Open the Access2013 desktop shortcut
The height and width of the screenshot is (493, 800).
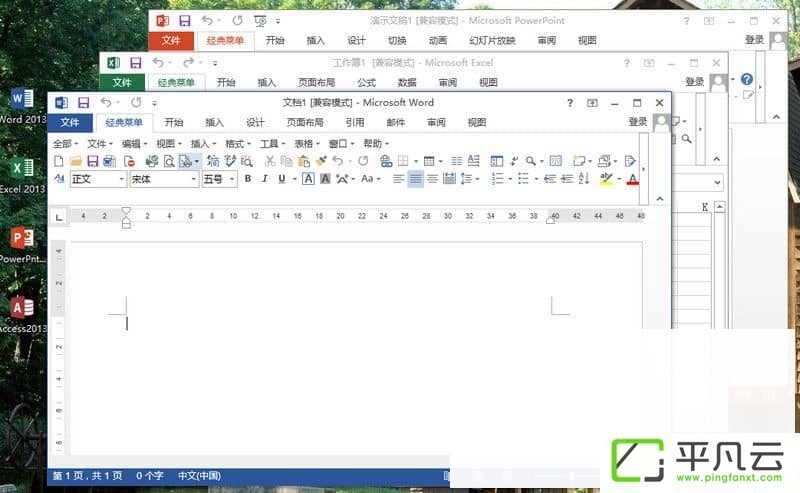point(22,314)
